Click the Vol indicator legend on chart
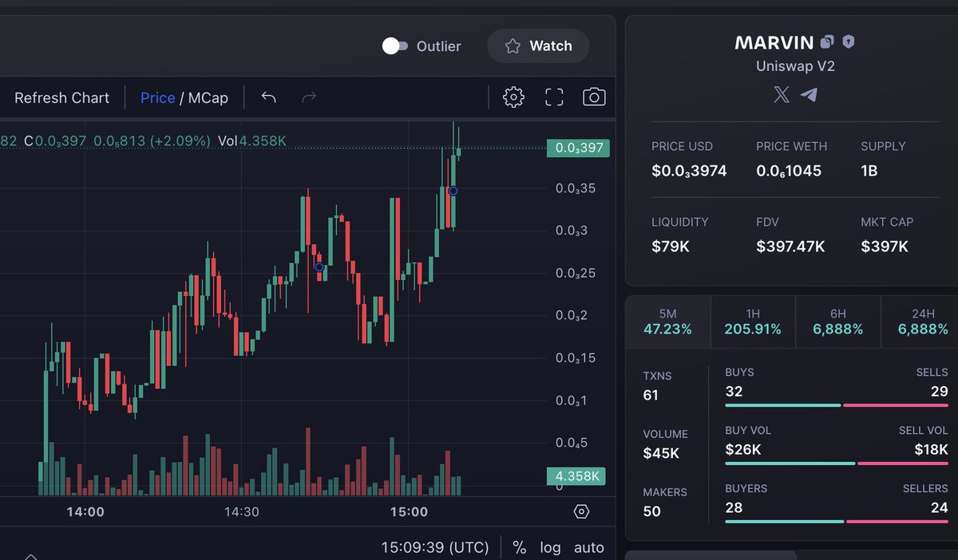This screenshot has width=958, height=560. [x=252, y=141]
